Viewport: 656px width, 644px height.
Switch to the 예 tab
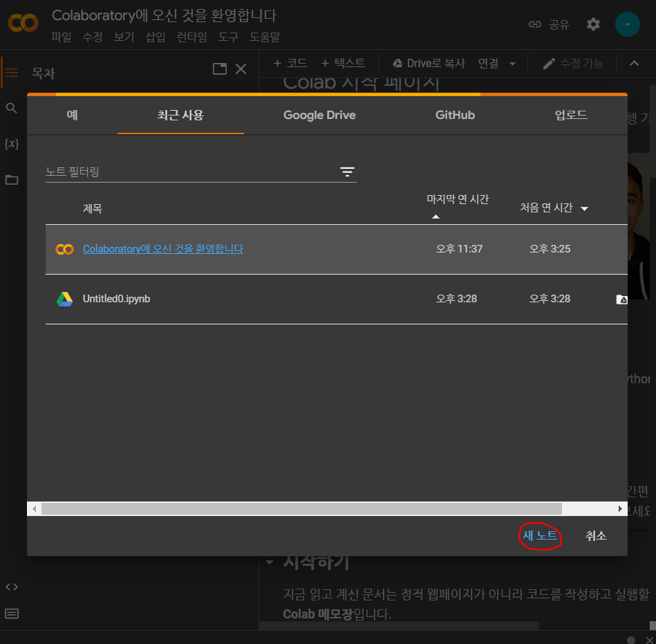[72, 115]
